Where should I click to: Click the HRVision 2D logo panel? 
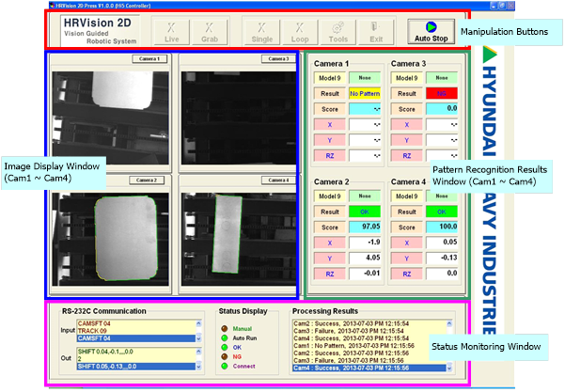pyautogui.click(x=100, y=31)
